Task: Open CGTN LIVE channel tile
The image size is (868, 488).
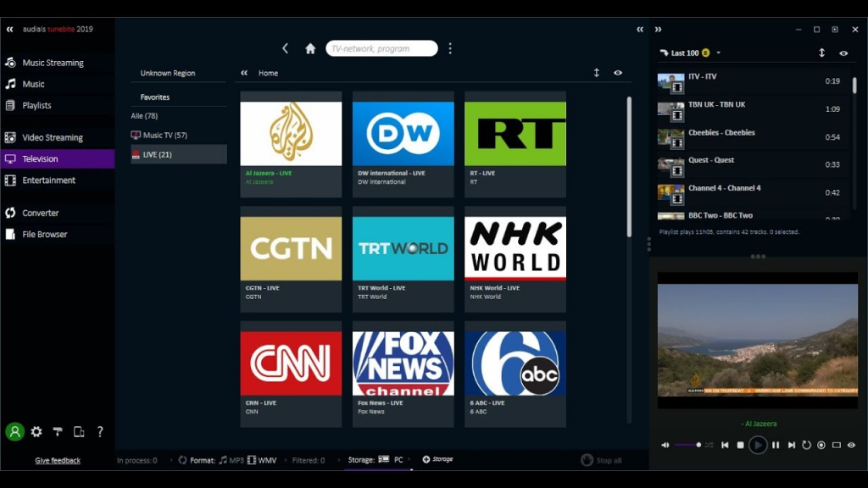Action: coord(291,259)
